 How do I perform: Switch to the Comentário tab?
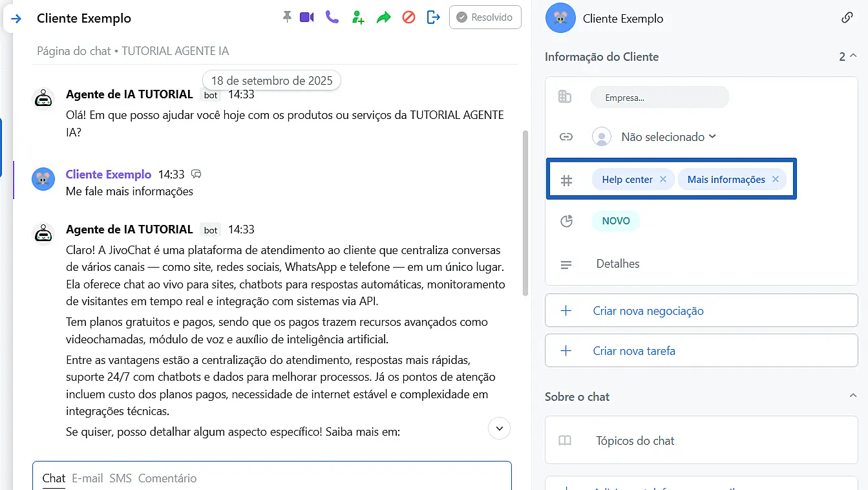167,478
